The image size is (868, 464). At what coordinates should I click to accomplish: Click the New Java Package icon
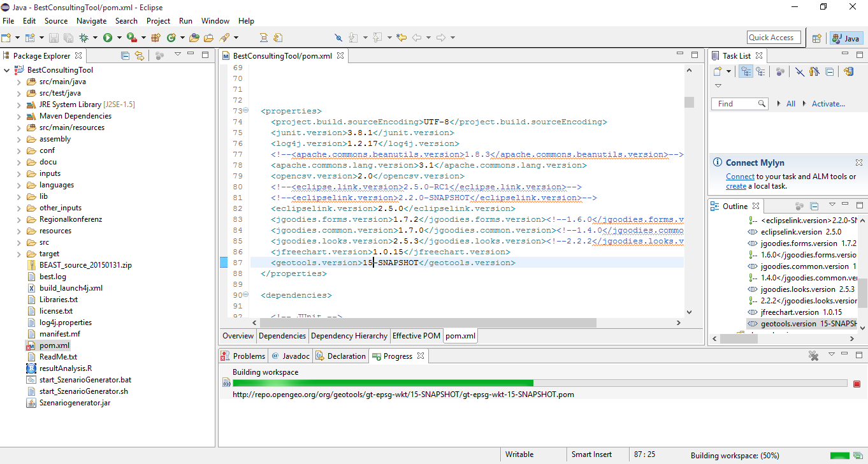click(x=155, y=38)
